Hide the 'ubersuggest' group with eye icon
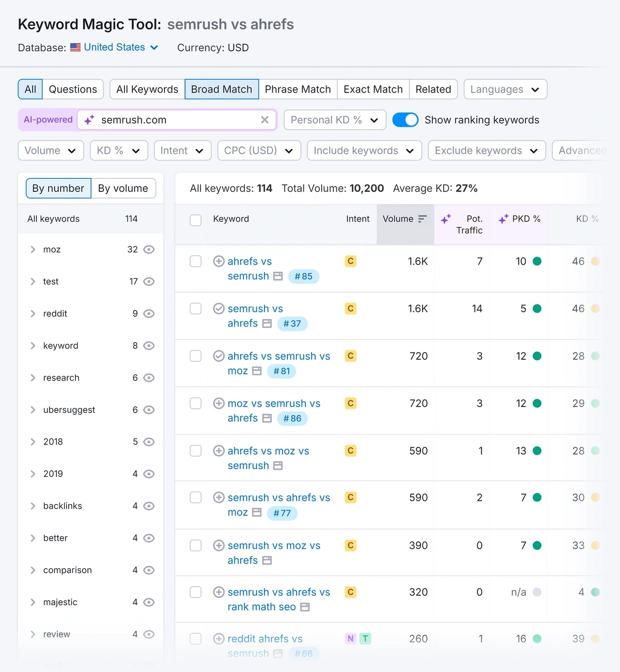Image resolution: width=620 pixels, height=672 pixels. point(149,409)
